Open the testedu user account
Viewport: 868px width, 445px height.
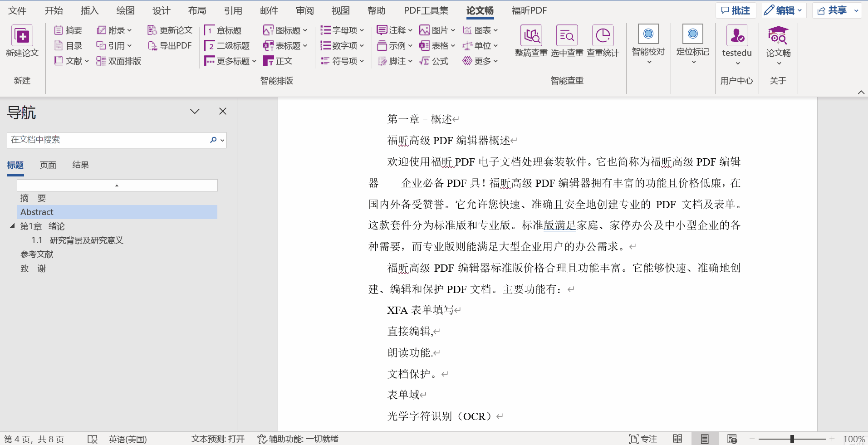pyautogui.click(x=737, y=44)
